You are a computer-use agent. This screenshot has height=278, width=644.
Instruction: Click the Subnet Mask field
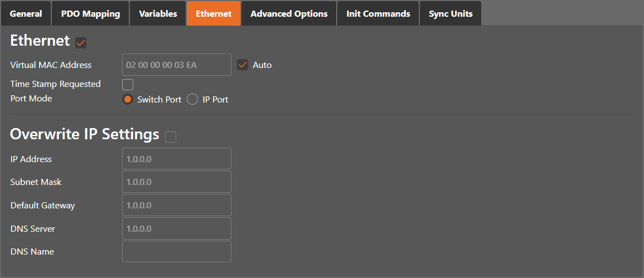[176, 182]
